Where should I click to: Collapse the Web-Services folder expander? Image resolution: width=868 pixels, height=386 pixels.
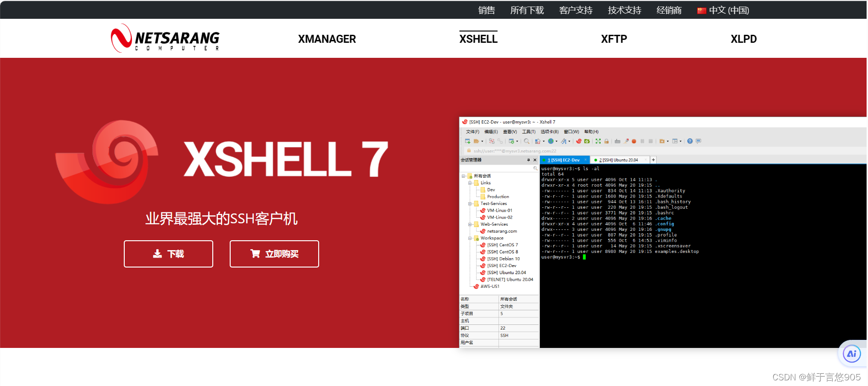470,224
